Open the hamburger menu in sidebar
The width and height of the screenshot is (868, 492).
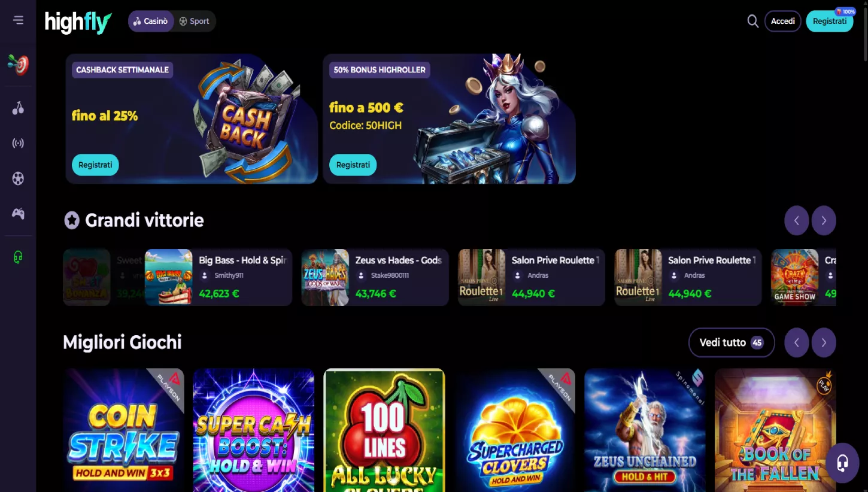(19, 20)
